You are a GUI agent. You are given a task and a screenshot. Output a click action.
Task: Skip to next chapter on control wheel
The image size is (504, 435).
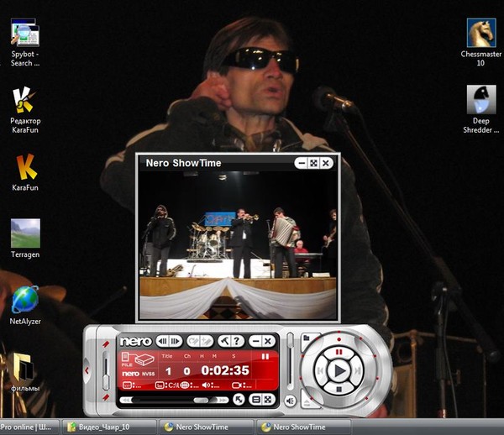[359, 369]
